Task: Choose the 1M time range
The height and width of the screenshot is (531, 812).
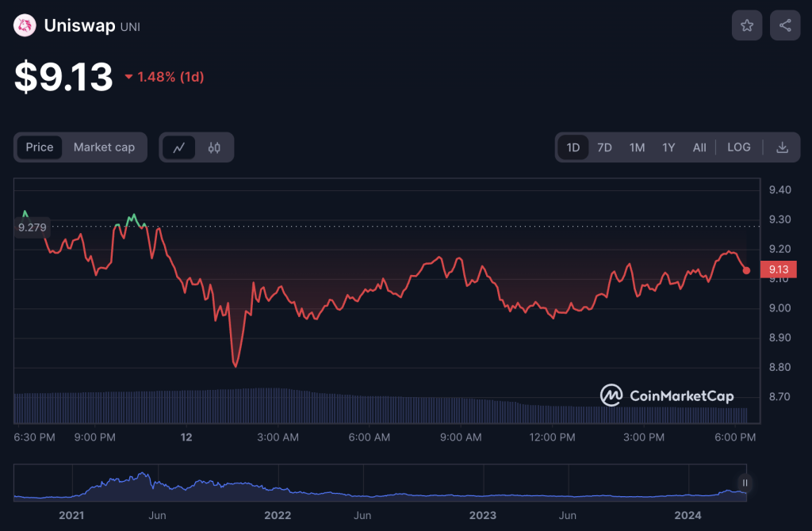Action: [x=637, y=147]
